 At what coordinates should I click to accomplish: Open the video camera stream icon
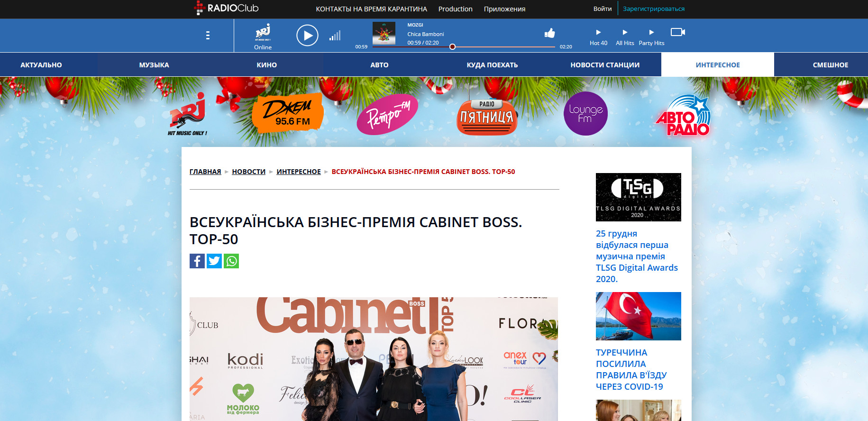click(677, 32)
